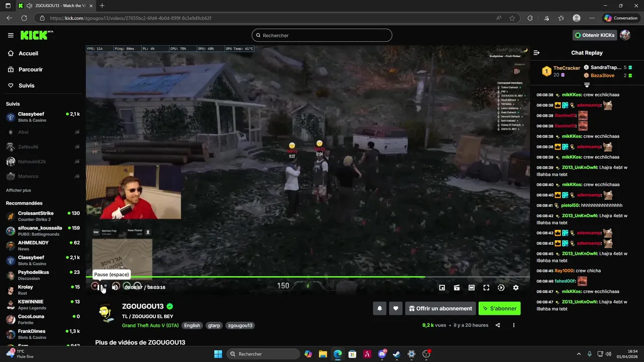The height and width of the screenshot is (362, 644).
Task: Select the zgougou13 tag
Action: (240, 325)
